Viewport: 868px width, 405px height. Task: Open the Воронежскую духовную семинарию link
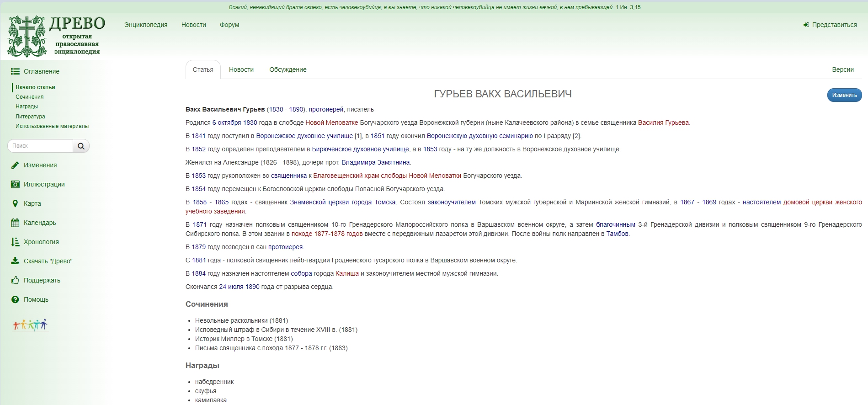click(480, 136)
